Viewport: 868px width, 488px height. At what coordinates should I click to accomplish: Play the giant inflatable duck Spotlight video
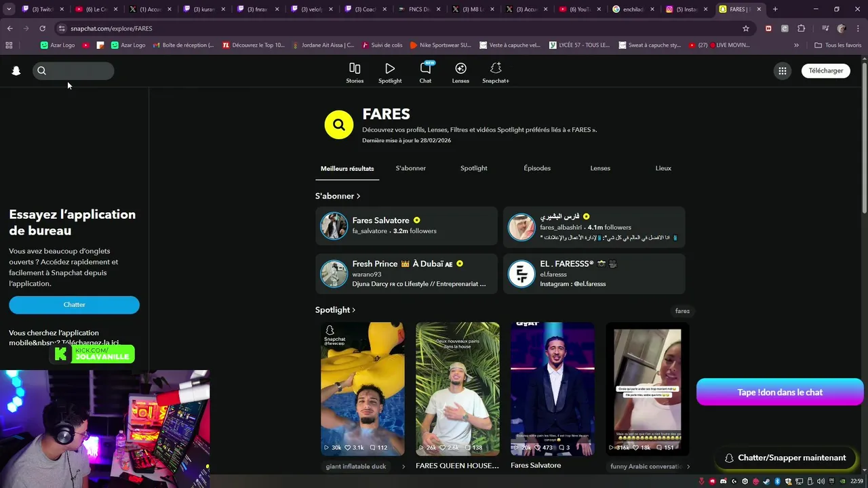tap(363, 388)
